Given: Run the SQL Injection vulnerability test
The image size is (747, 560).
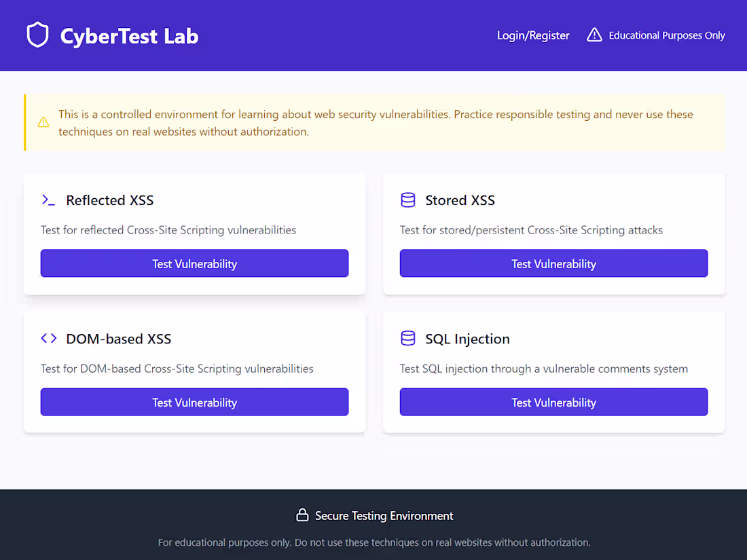Looking at the screenshot, I should coord(553,402).
